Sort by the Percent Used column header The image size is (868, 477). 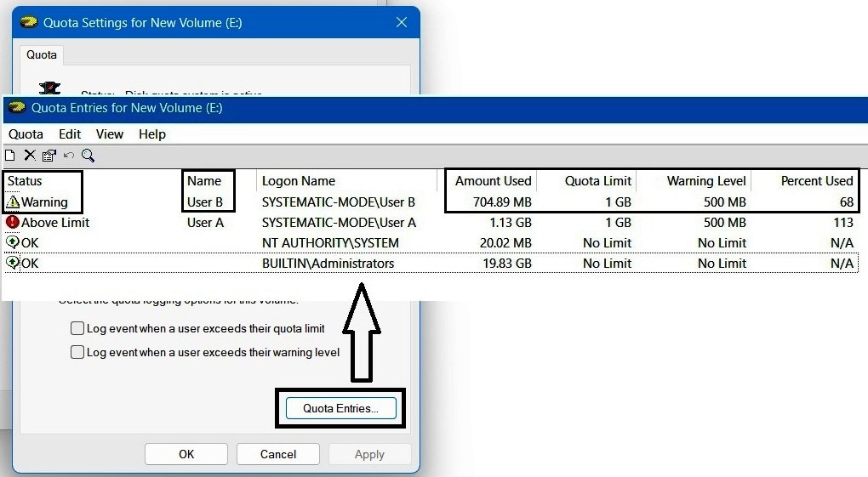coord(817,181)
